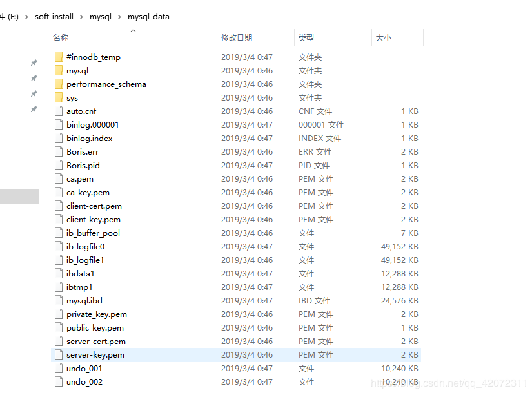Viewport: 532px width, 395px height.
Task: Expand the chevron after mysql in path
Action: [119, 17]
